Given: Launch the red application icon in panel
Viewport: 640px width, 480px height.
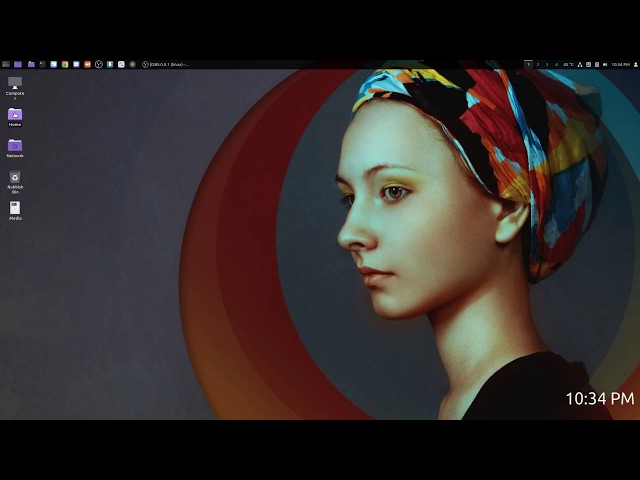Looking at the screenshot, I should tap(87, 64).
